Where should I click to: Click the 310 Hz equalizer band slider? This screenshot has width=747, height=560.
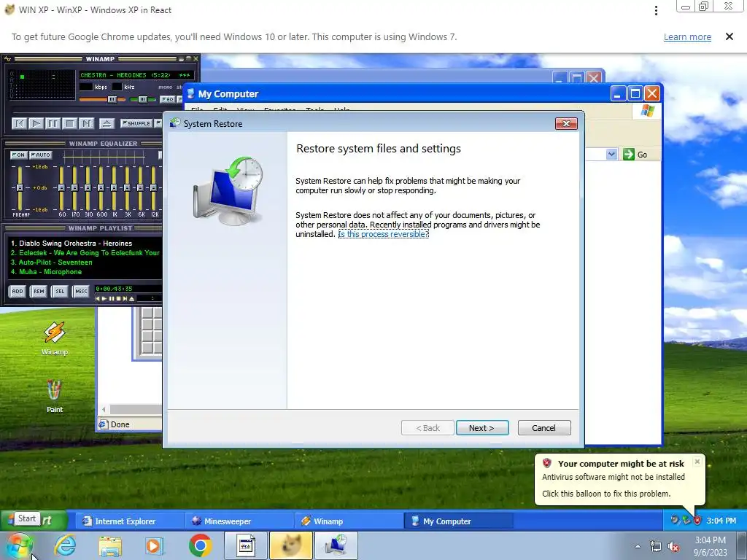tap(88, 187)
